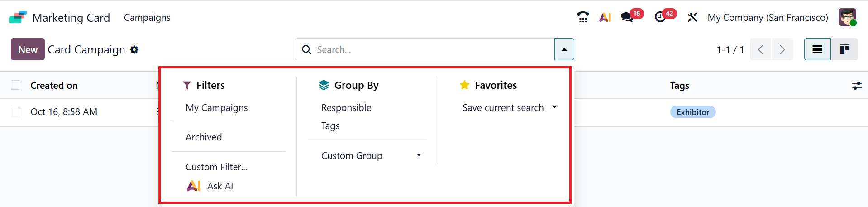Image resolution: width=868 pixels, height=207 pixels.
Task: Check the Oct 16 campaign row checkbox
Action: click(16, 111)
